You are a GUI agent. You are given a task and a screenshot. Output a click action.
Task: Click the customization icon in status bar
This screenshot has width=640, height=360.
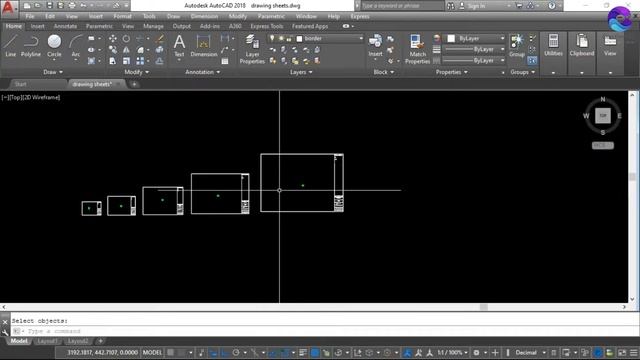(x=633, y=353)
